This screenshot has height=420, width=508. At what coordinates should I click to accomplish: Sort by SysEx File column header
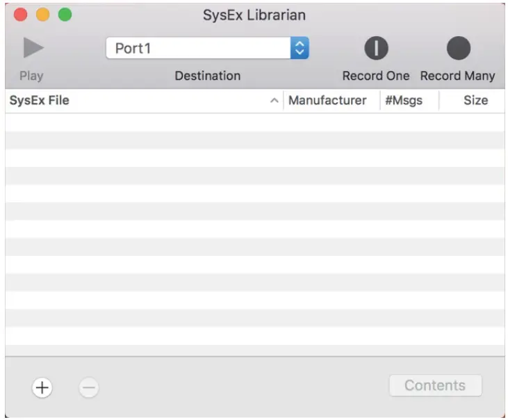point(144,100)
